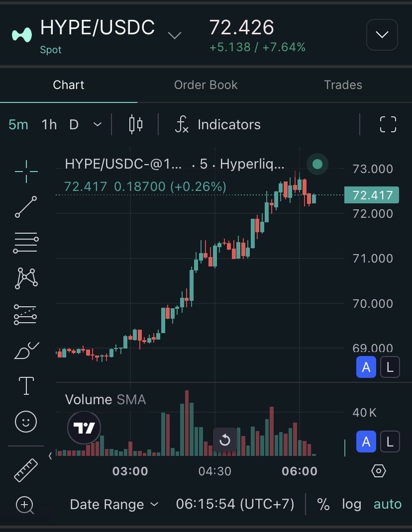Toggle auto scale in bottom bar
Image resolution: width=412 pixels, height=532 pixels.
(388, 505)
